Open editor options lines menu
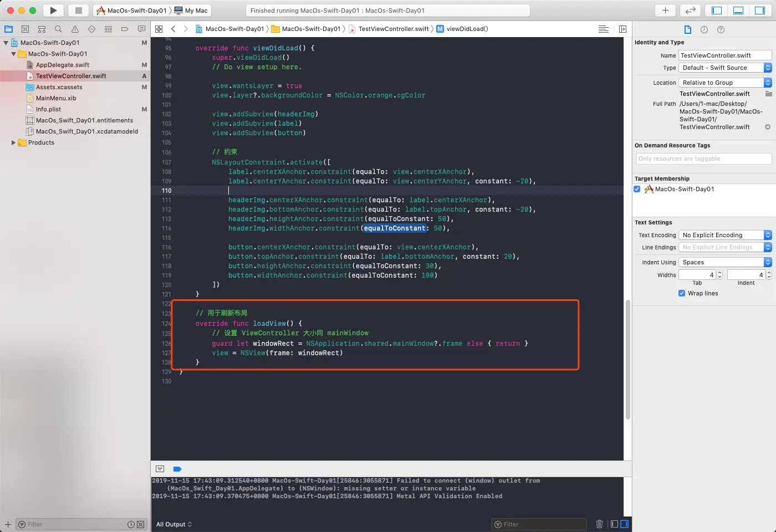The width and height of the screenshot is (776, 532). [x=604, y=29]
